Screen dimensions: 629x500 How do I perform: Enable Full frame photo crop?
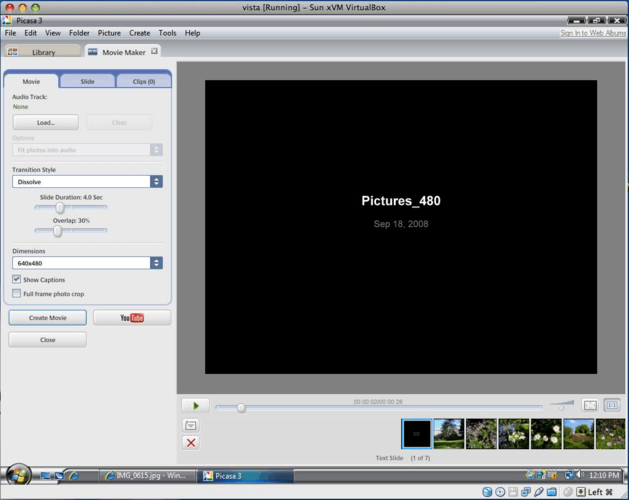coord(17,294)
